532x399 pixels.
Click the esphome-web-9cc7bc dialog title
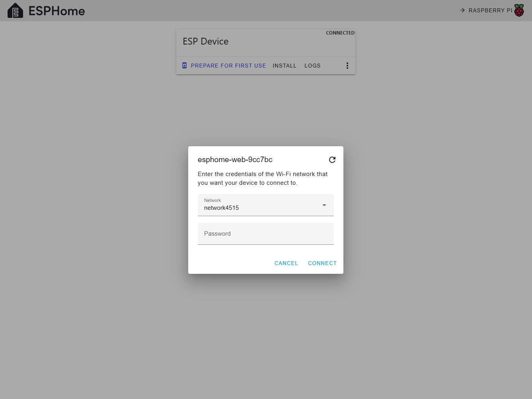tap(235, 160)
